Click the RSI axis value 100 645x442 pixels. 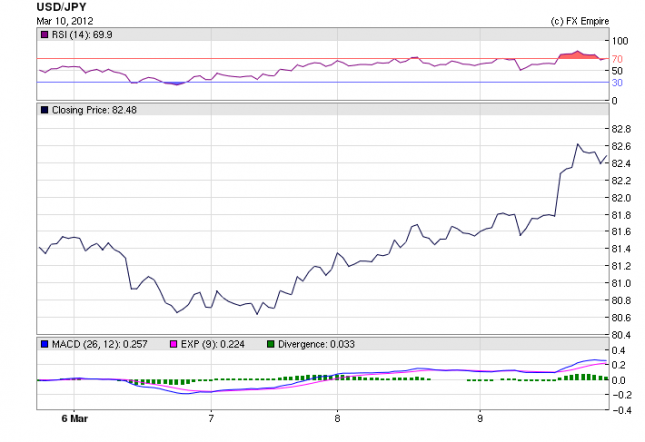620,41
